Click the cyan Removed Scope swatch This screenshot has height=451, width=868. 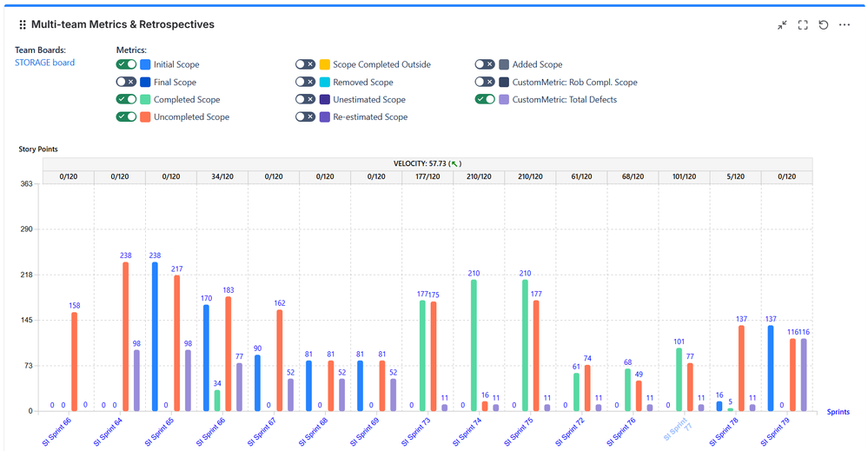click(x=325, y=82)
